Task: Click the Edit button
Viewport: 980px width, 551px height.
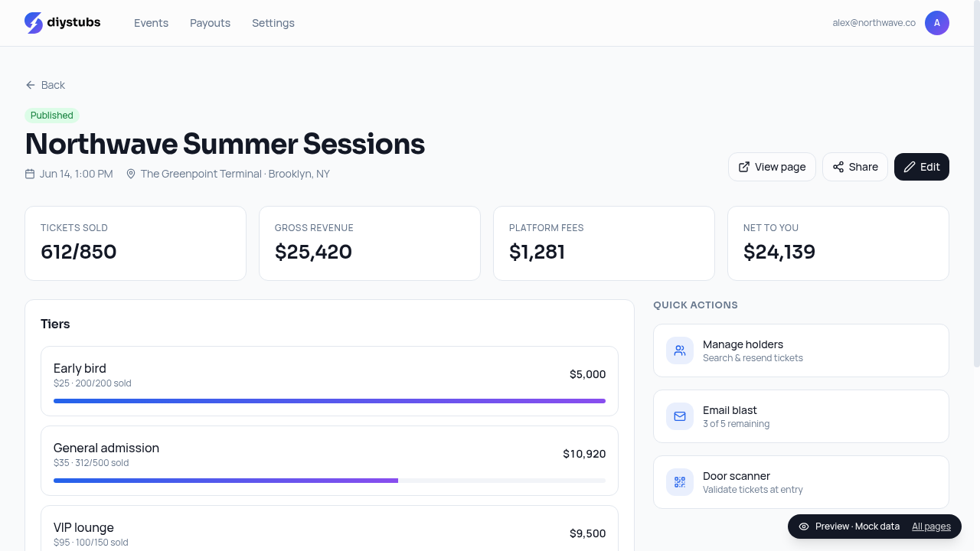Action: pyautogui.click(x=922, y=167)
